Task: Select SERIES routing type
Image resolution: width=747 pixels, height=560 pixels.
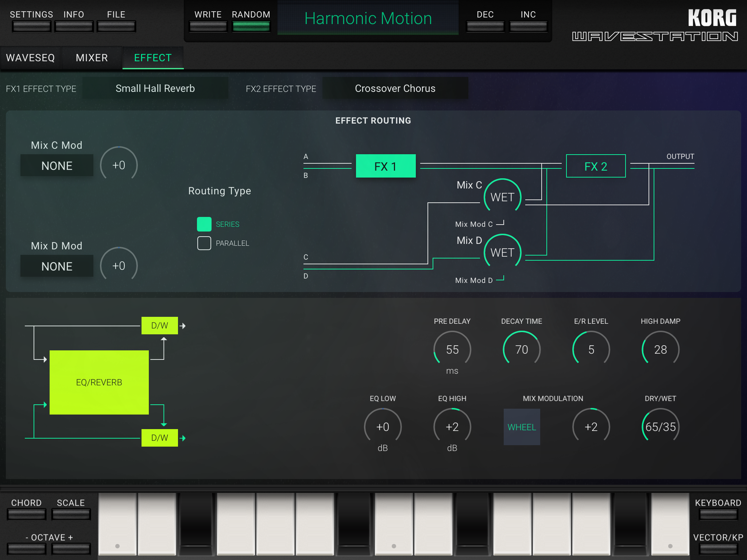Action: coord(204,224)
